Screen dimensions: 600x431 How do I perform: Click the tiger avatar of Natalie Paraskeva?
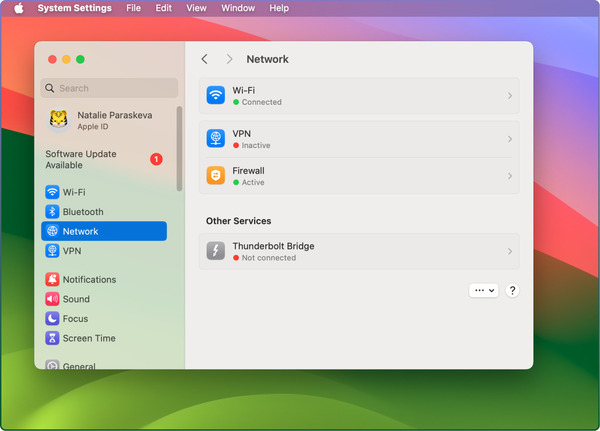point(59,120)
